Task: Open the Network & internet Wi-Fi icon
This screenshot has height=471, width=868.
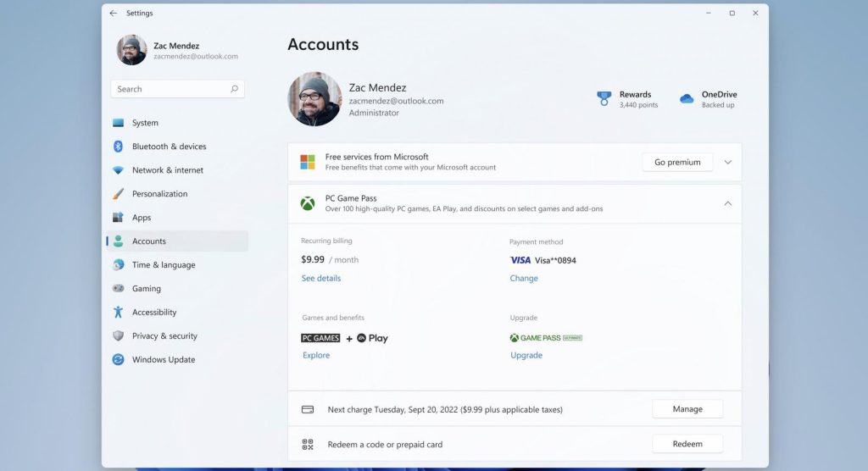Action: point(118,170)
